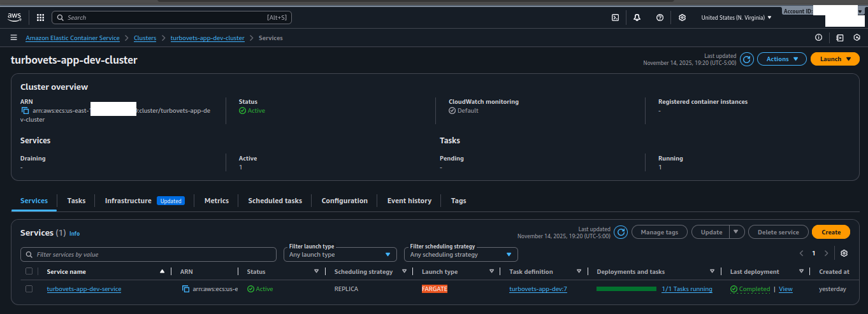Screen dimensions: 868x314
Task: Launch the CloudShell terminal icon
Action: click(615, 18)
